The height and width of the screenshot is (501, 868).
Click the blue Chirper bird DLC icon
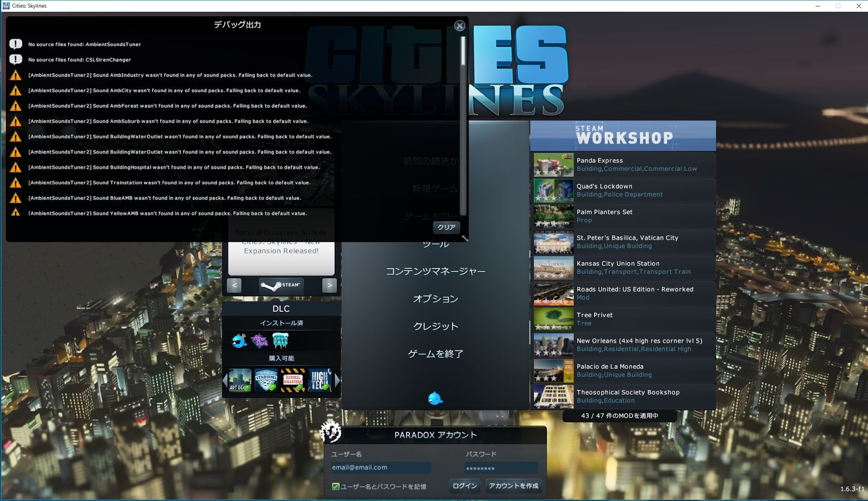[239, 341]
